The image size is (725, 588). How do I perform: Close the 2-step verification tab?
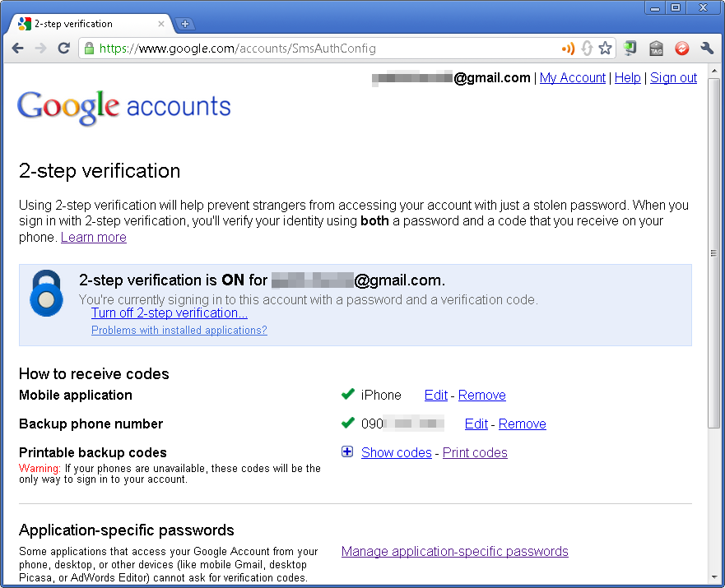click(161, 24)
